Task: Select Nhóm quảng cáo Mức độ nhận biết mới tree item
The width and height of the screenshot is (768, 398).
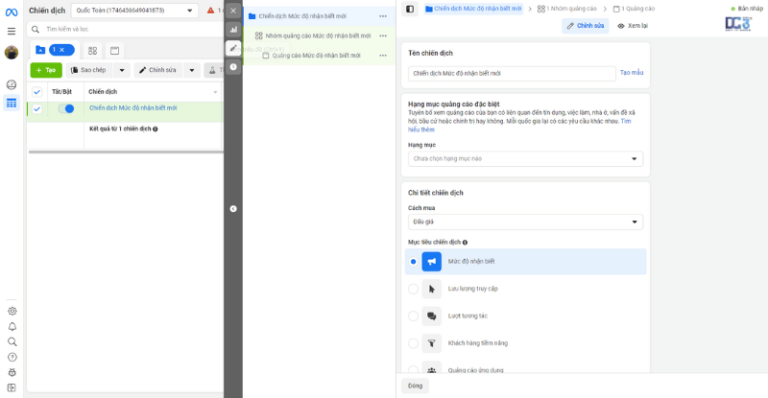Action: [x=318, y=36]
